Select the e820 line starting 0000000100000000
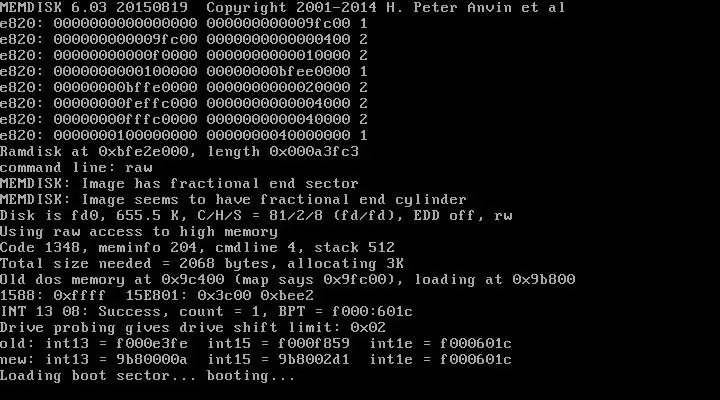 (184, 135)
